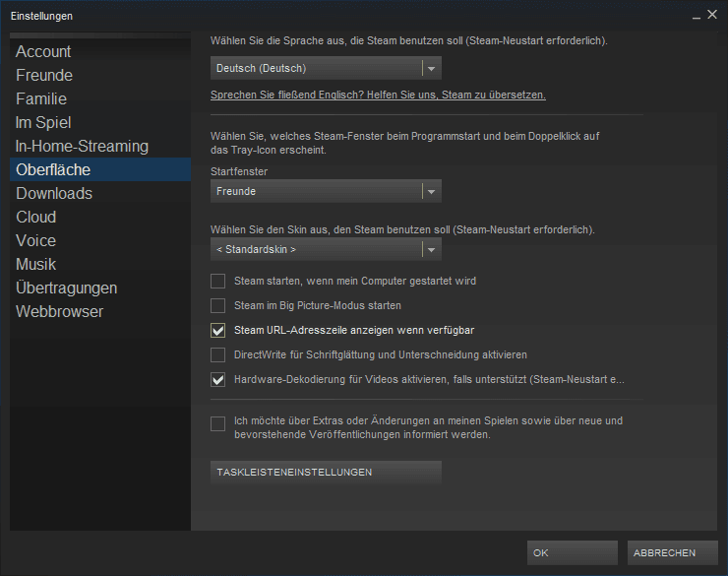Image resolution: width=728 pixels, height=576 pixels.
Task: Select Im Spiel in the sidebar
Action: point(100,123)
